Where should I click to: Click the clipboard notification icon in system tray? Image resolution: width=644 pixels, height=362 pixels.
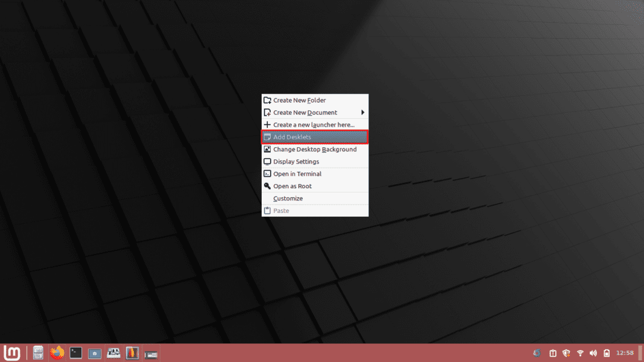(552, 353)
